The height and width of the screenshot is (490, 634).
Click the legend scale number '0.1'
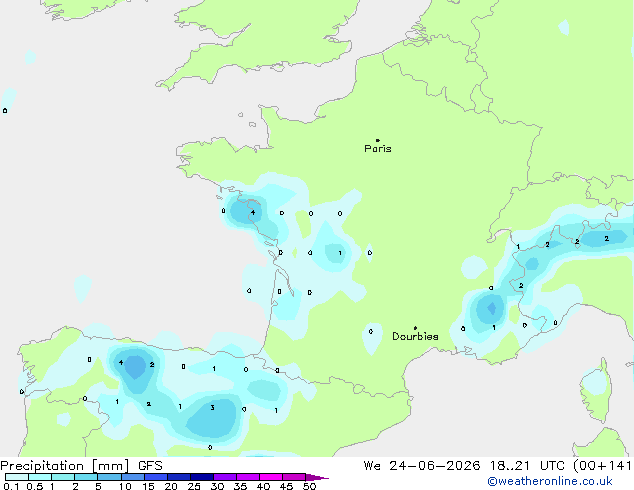(x=12, y=486)
